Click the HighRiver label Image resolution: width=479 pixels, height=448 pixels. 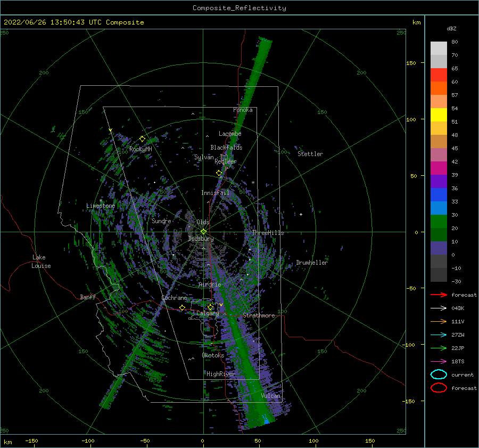point(220,374)
